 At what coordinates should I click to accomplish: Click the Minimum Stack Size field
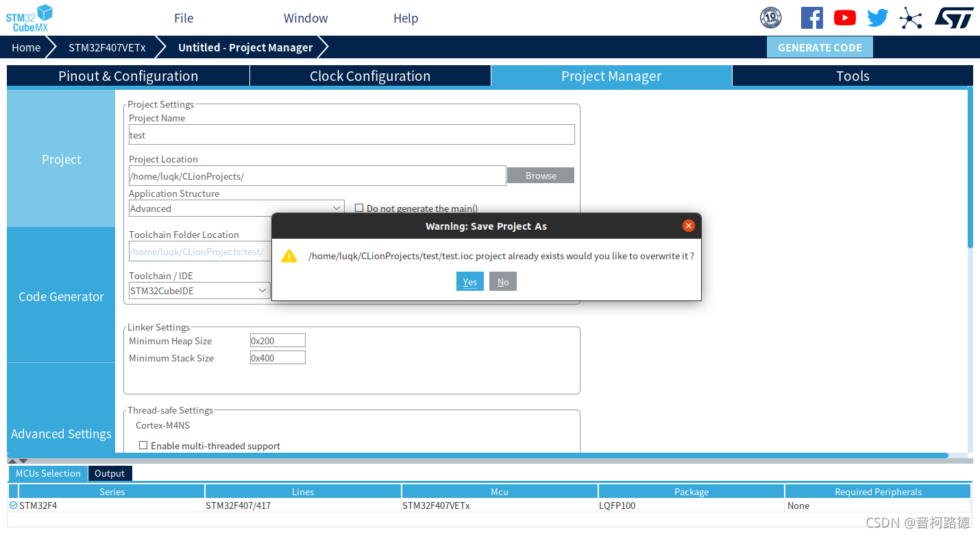278,357
